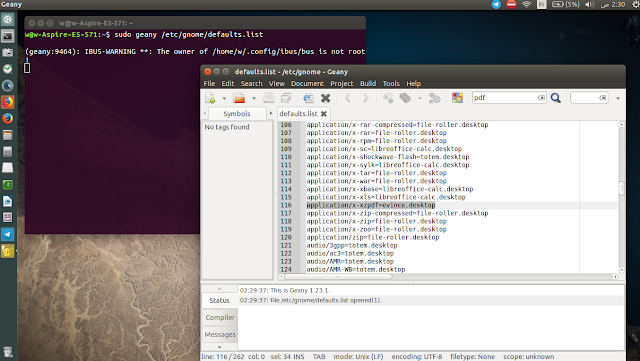Open the Ubuntu dash search at dock top
The height and width of the screenshot is (361, 640).
[8, 19]
